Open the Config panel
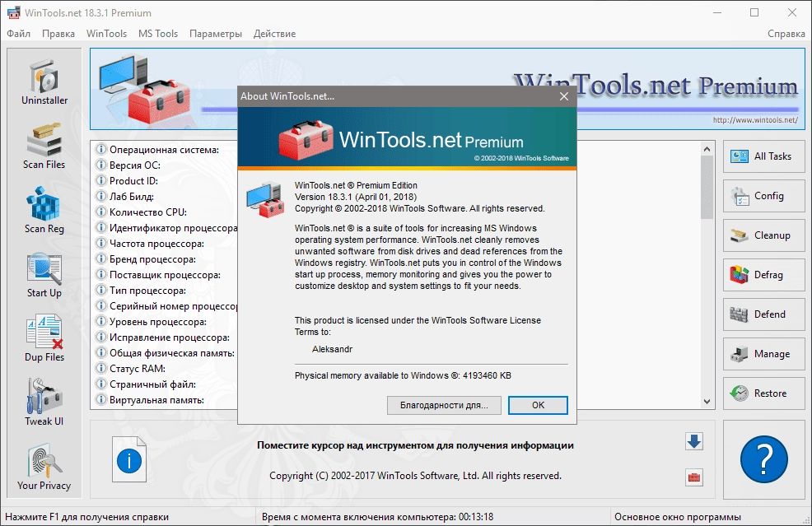Image resolution: width=812 pixels, height=526 pixels. [764, 196]
